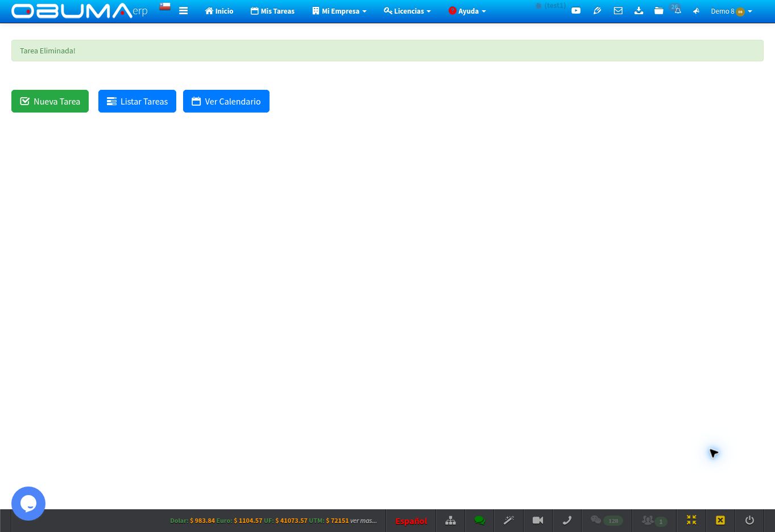Viewport: 775px width, 532px height.
Task: Open the green chat bubbles icon
Action: (x=480, y=521)
